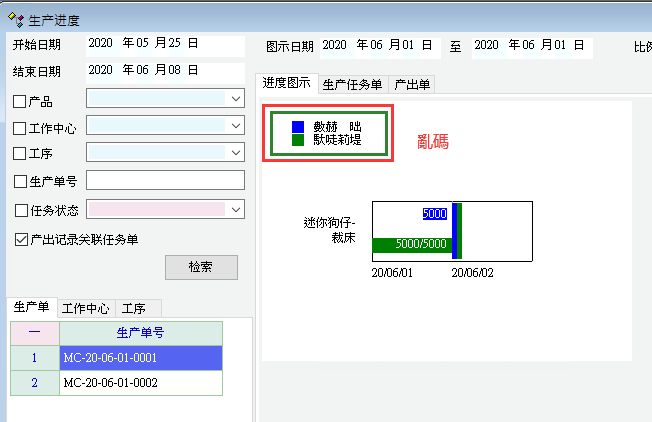Image resolution: width=652 pixels, height=422 pixels.
Task: Expand the 任务状态 dropdown
Action: tap(235, 209)
